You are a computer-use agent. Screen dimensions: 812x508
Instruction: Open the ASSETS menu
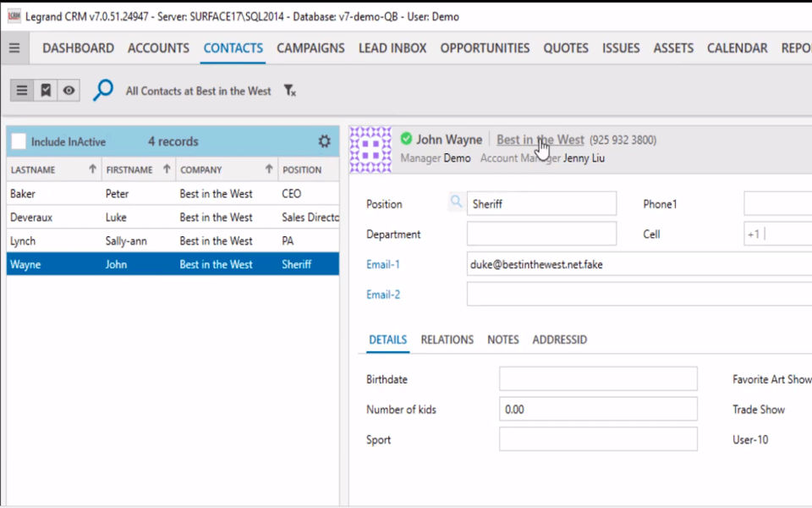click(673, 48)
